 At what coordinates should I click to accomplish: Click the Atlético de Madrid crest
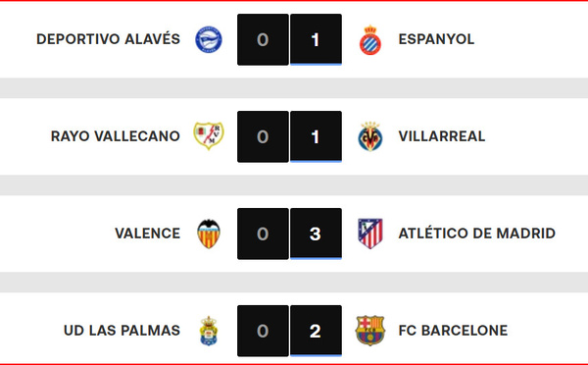pos(370,234)
